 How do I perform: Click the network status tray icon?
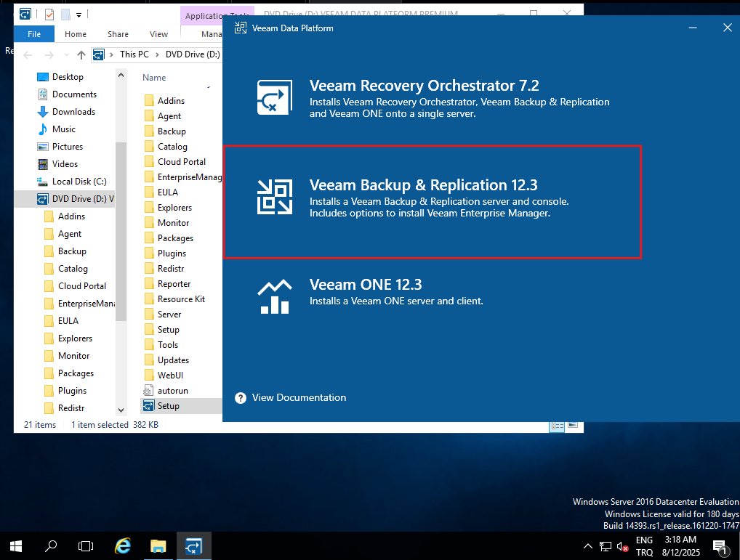(606, 547)
